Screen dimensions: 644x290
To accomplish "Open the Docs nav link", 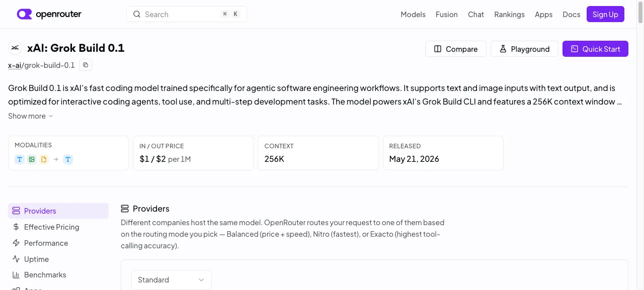I will pos(572,14).
